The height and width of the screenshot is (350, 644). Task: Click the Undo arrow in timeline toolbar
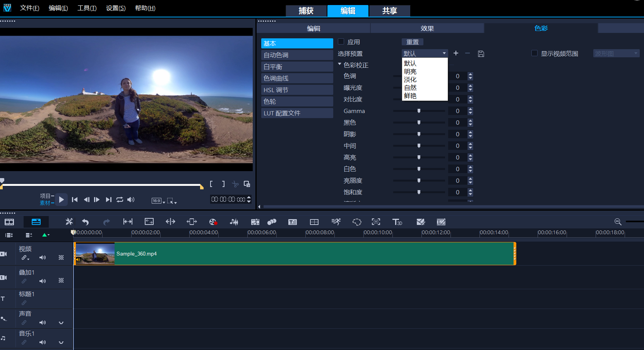coord(86,222)
